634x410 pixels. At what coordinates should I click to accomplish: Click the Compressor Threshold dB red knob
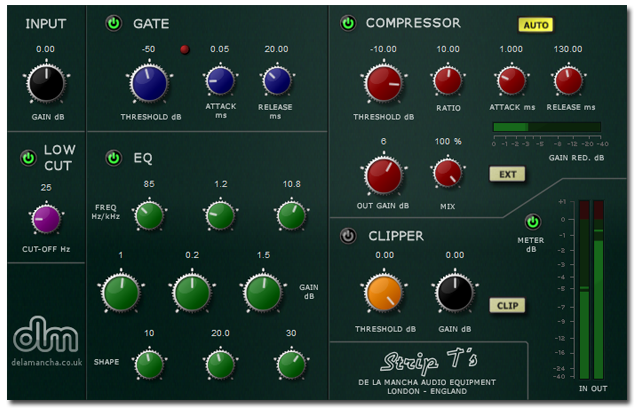click(383, 83)
